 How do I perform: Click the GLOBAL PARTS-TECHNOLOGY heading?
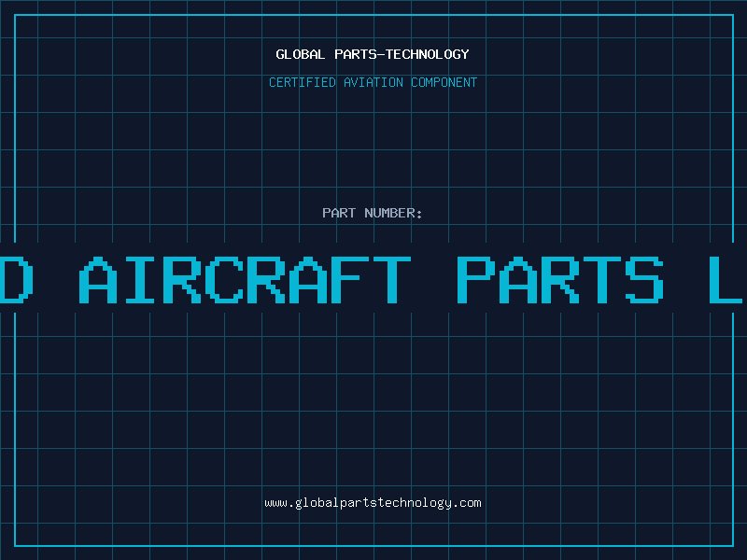[373, 54]
